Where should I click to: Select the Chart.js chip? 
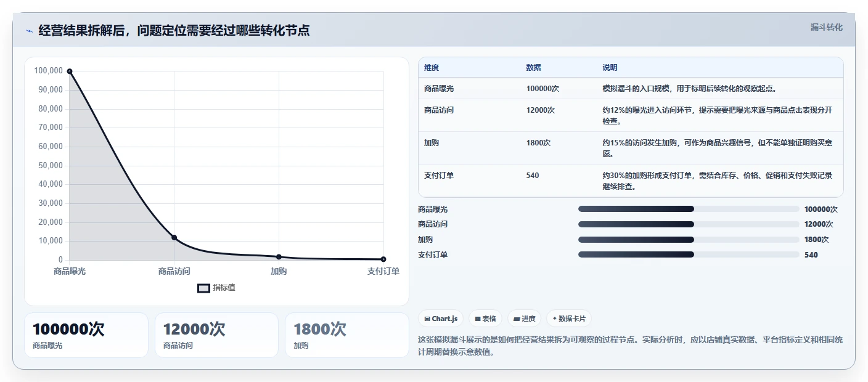click(x=441, y=319)
